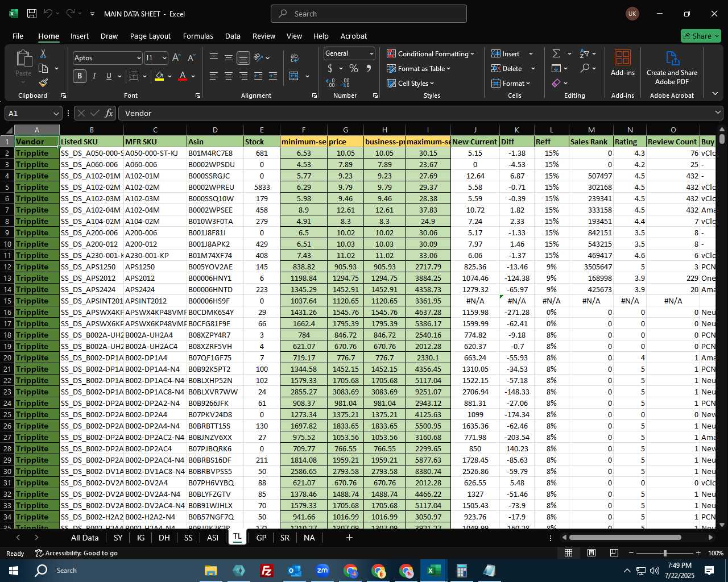Click the AutoSum sigma icon

click(x=556, y=53)
